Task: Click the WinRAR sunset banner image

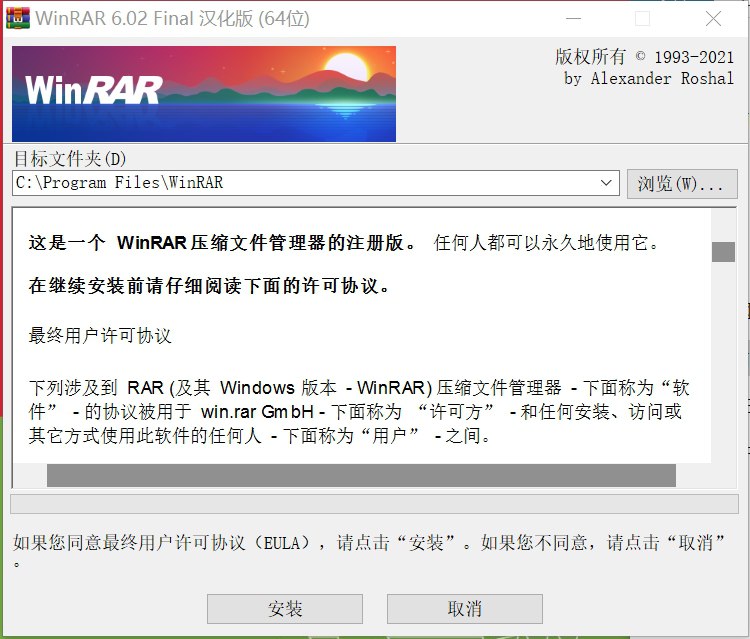Action: click(x=204, y=94)
